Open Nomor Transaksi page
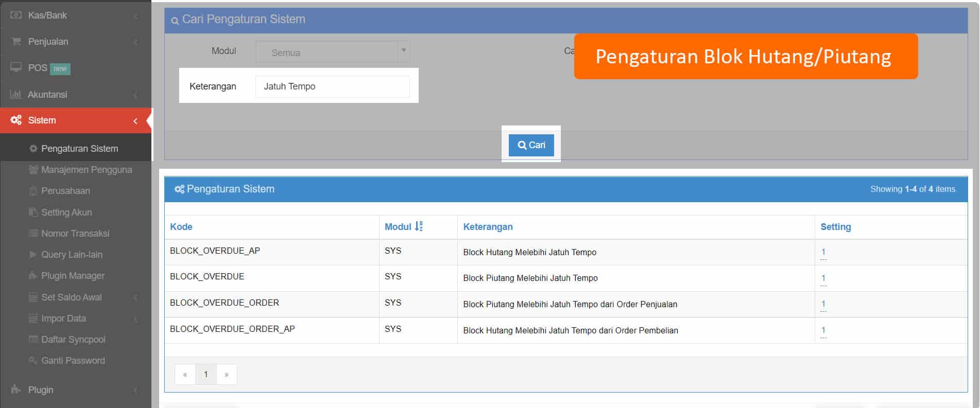 (76, 234)
